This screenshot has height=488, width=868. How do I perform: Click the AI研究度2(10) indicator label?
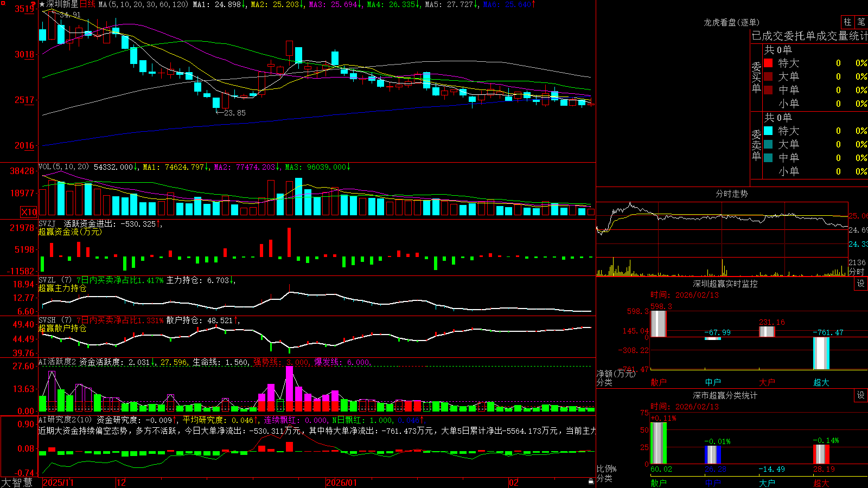point(66,420)
